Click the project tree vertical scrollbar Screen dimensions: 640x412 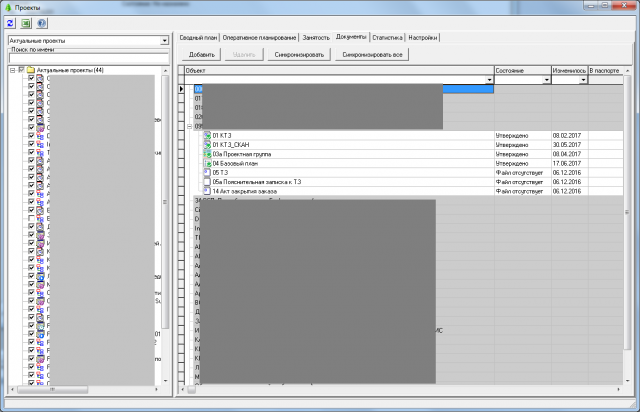point(165,201)
